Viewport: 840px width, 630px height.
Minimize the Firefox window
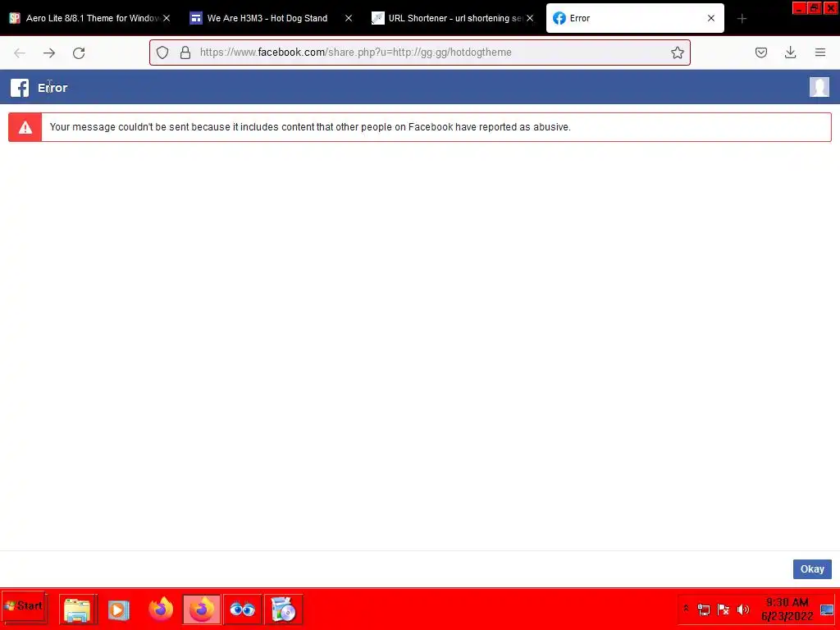[x=799, y=8]
